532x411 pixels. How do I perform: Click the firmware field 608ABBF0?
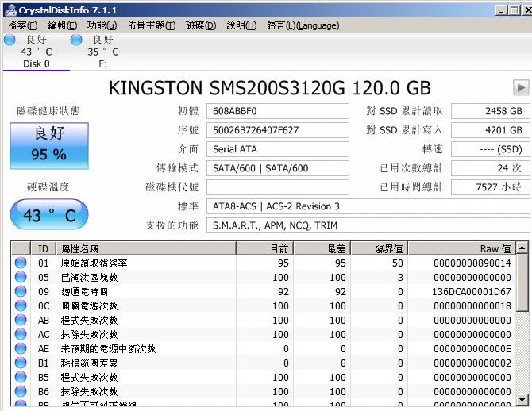point(278,111)
